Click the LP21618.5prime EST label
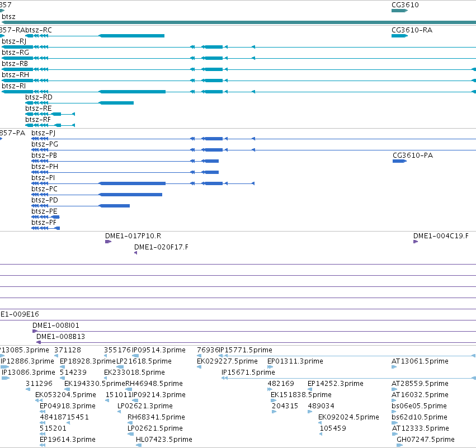This screenshot has height=448, width=476. [144, 361]
